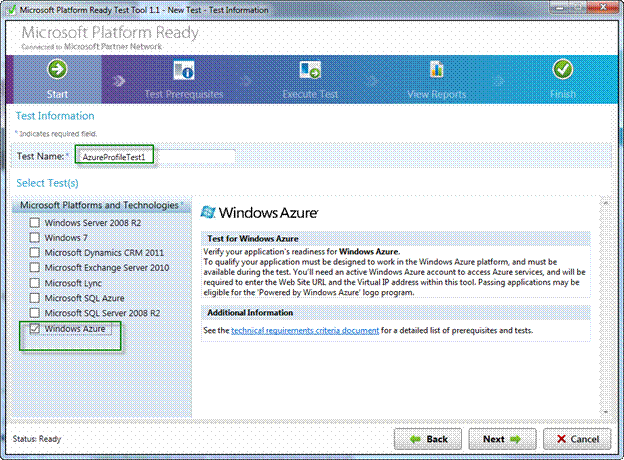
Task: Click the Start step green arrow icon
Action: coord(57,69)
